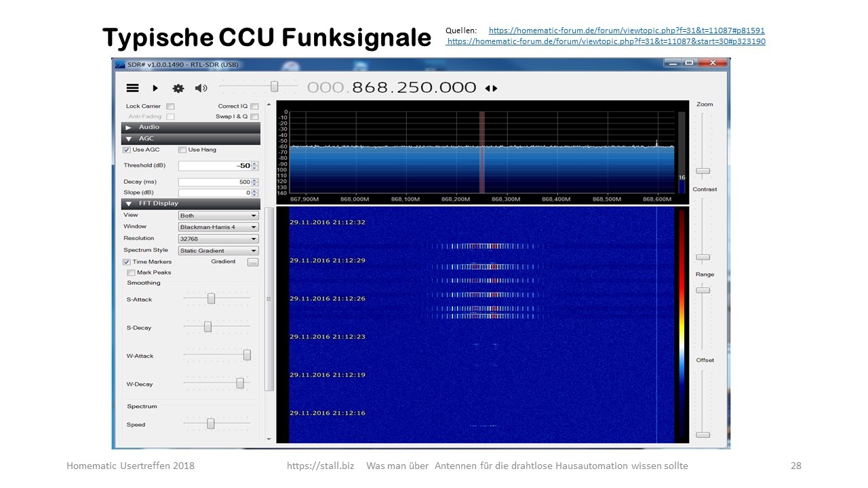
Task: Click the Decay (ms) spinner arrows
Action: pyautogui.click(x=255, y=182)
